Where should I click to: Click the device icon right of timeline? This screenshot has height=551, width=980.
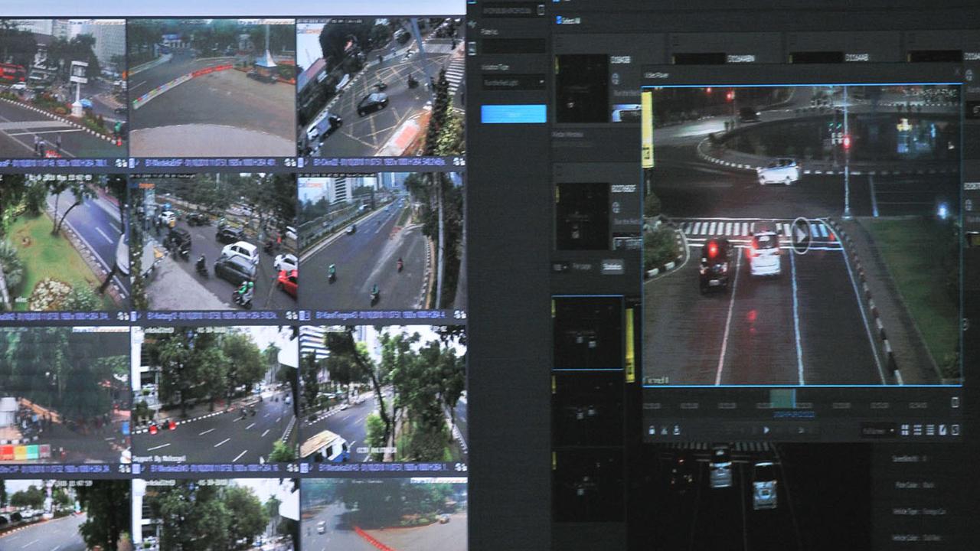pyautogui.click(x=955, y=402)
